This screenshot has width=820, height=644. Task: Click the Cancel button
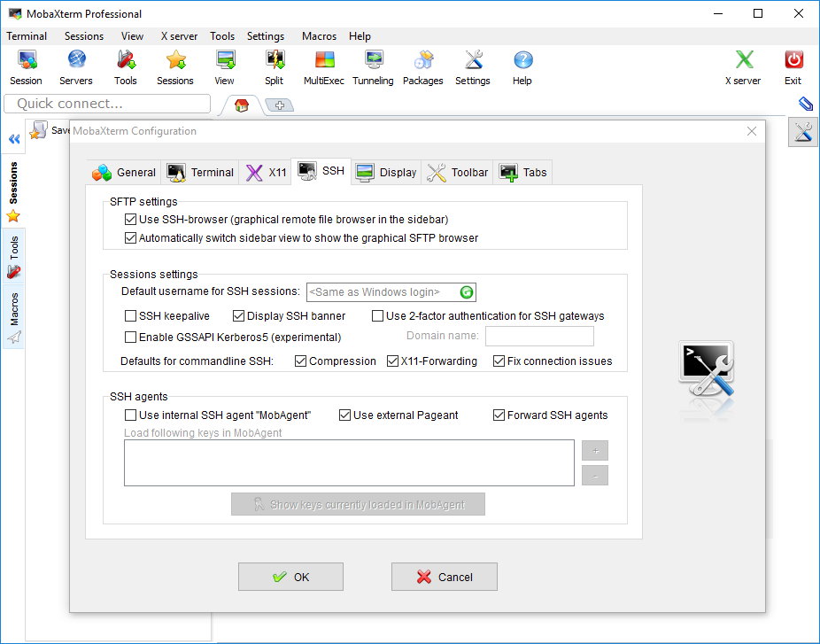pos(445,577)
